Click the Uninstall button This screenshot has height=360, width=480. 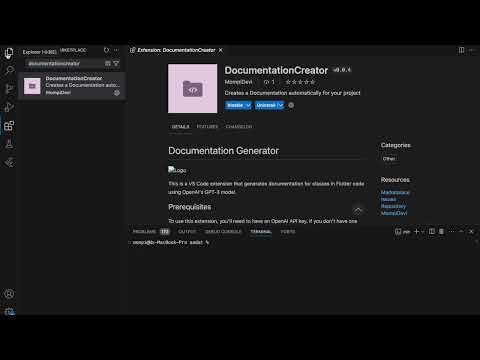[266, 105]
